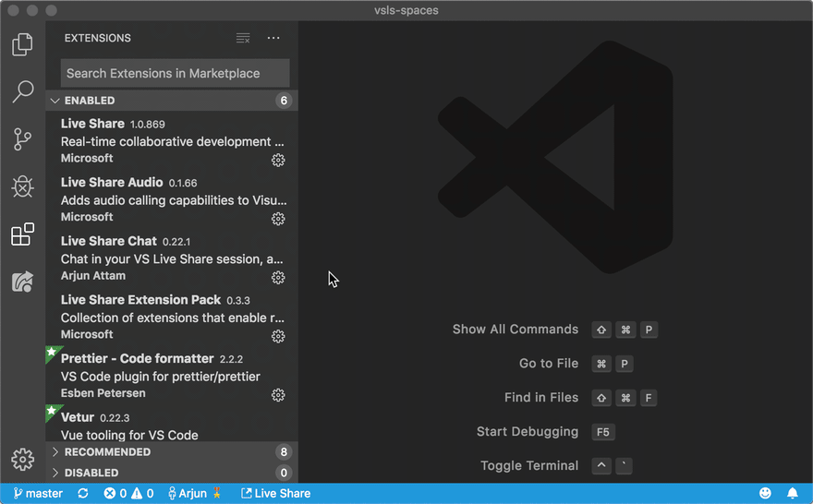Screen dimensions: 813x504
Task: Click the F5 key hint
Action: click(603, 432)
